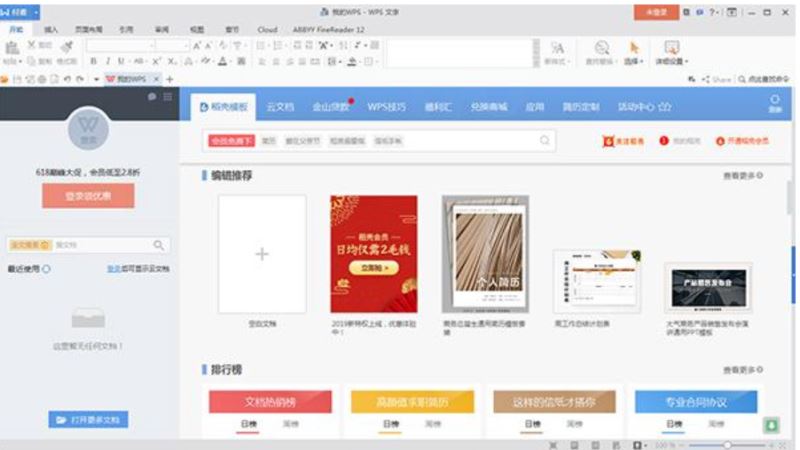800x450 pixels.
Task: Open the blank document thumbnail
Action: click(x=262, y=254)
